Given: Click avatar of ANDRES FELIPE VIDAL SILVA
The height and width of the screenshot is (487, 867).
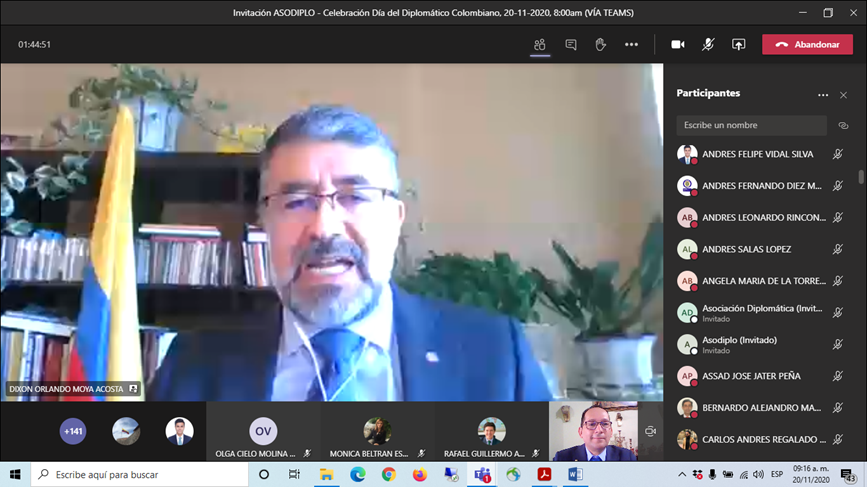Looking at the screenshot, I should (x=687, y=154).
